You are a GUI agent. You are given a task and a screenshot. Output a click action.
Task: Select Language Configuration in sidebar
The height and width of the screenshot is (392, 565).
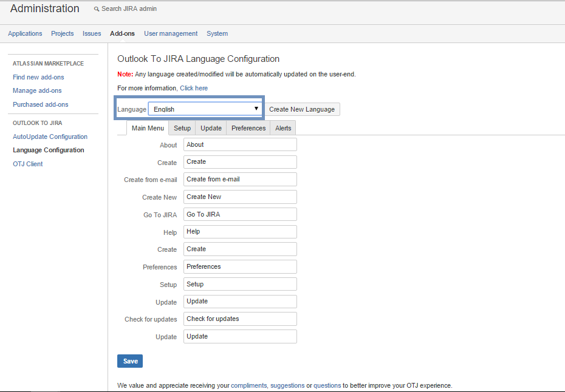pos(49,150)
